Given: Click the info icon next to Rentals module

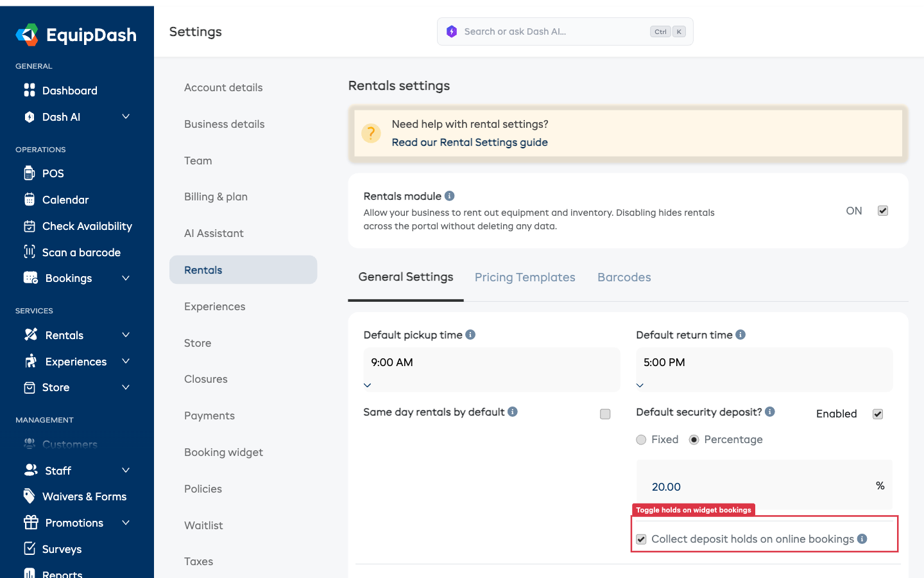Looking at the screenshot, I should coord(450,196).
